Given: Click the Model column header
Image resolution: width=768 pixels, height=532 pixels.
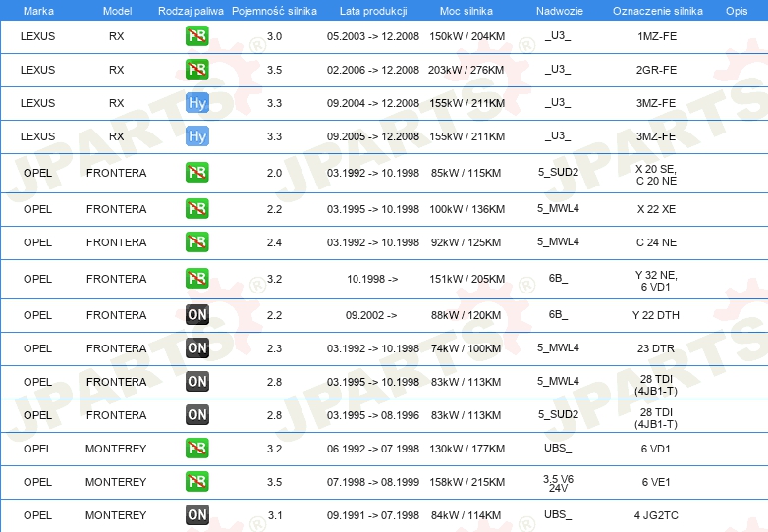Looking at the screenshot, I should [117, 11].
